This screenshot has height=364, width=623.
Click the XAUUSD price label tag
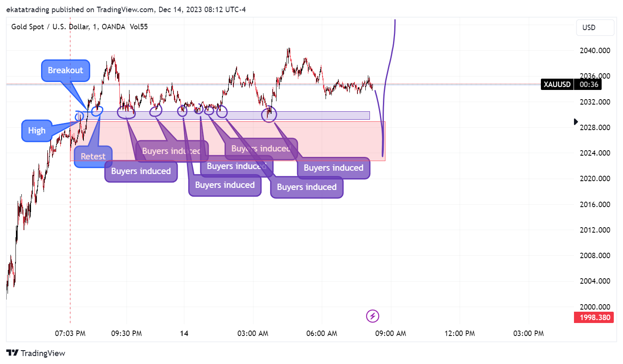557,85
